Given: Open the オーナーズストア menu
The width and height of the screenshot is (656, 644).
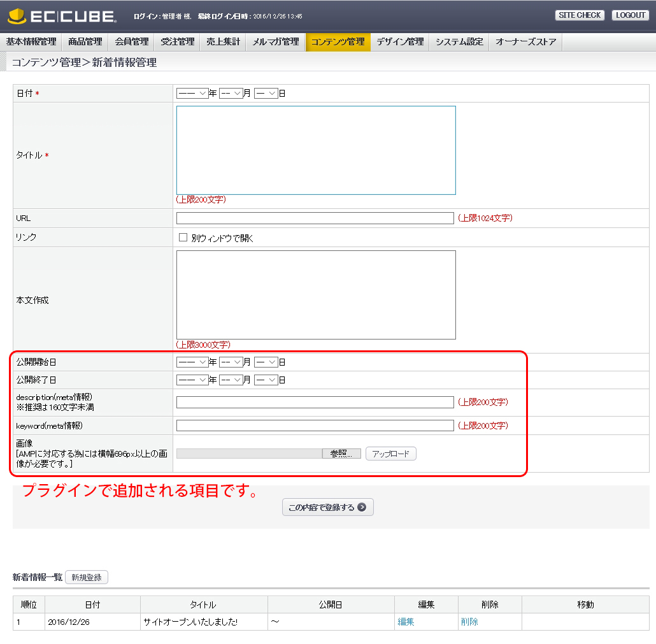Looking at the screenshot, I should click(526, 42).
